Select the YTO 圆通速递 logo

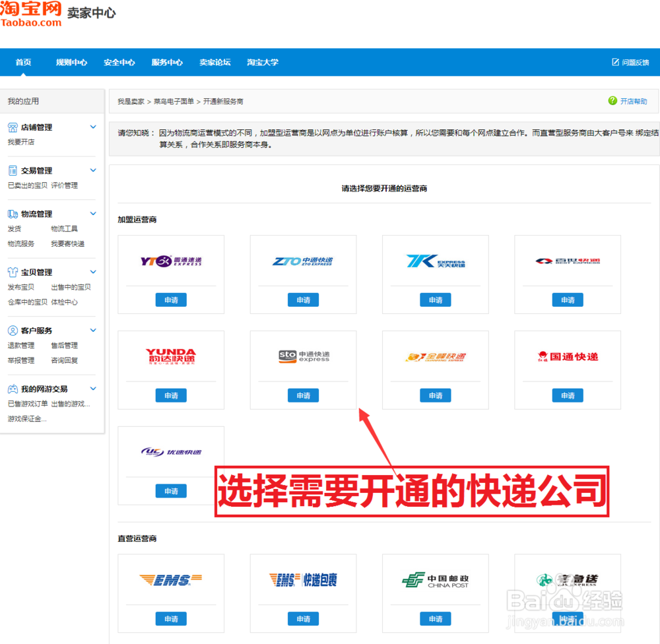coord(171,261)
